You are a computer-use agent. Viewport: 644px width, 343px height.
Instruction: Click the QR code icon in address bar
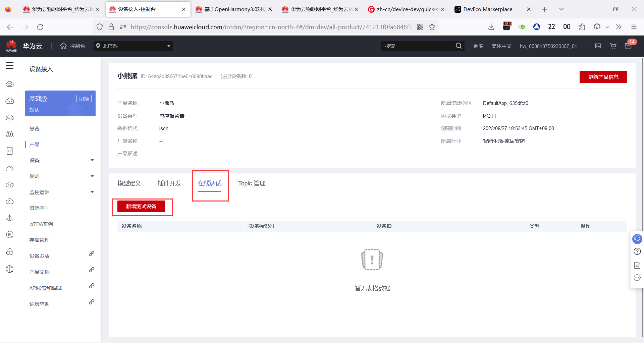(x=420, y=27)
